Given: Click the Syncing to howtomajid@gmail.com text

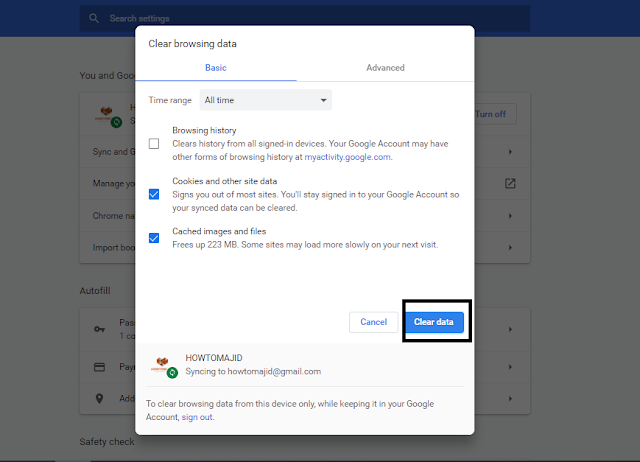Looking at the screenshot, I should coord(253,371).
